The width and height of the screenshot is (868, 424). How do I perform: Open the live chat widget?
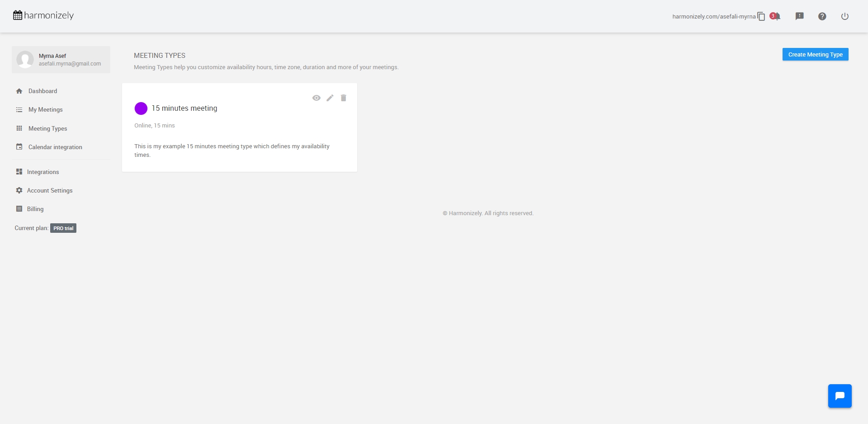[x=840, y=396]
